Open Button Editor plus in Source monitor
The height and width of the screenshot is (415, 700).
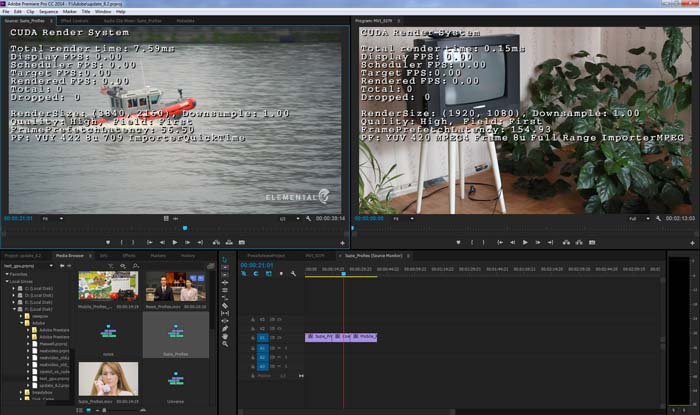tap(342, 243)
